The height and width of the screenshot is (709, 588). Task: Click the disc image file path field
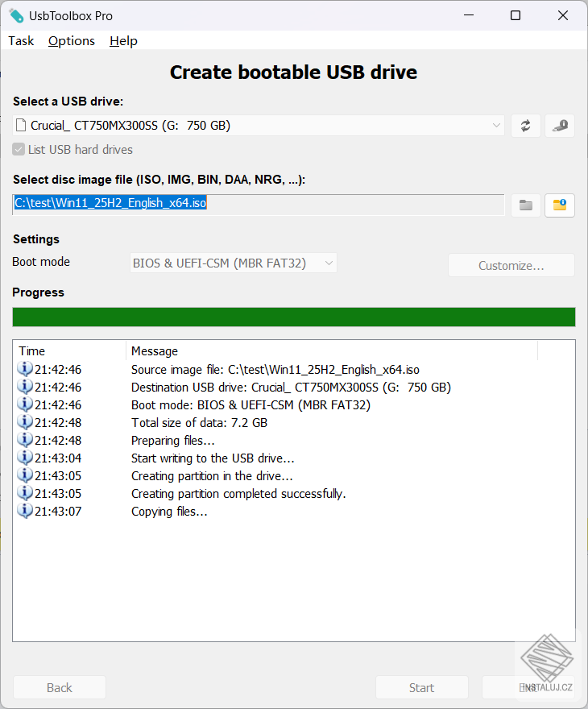(x=259, y=205)
